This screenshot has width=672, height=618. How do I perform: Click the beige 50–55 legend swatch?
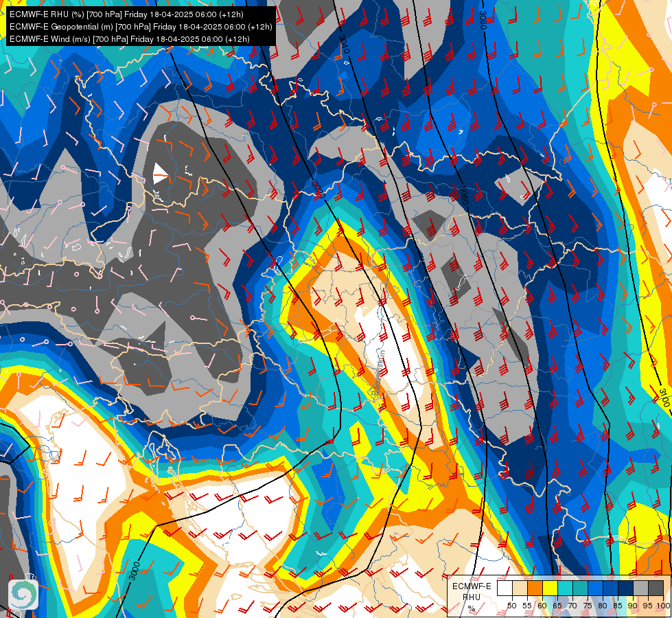(520, 588)
